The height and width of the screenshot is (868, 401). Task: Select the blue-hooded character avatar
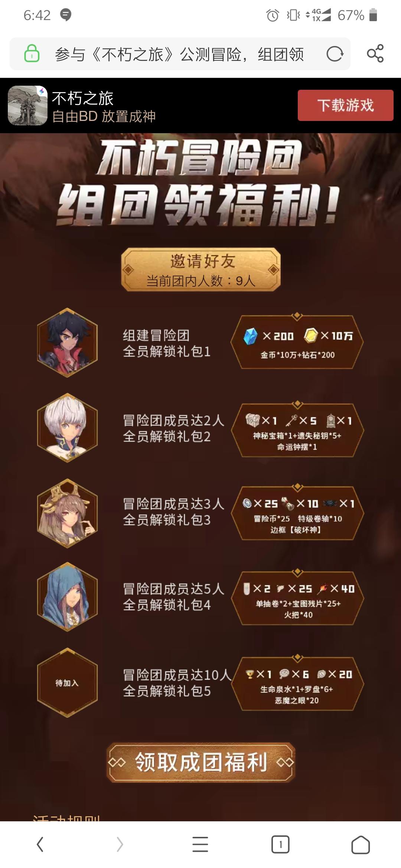click(67, 597)
